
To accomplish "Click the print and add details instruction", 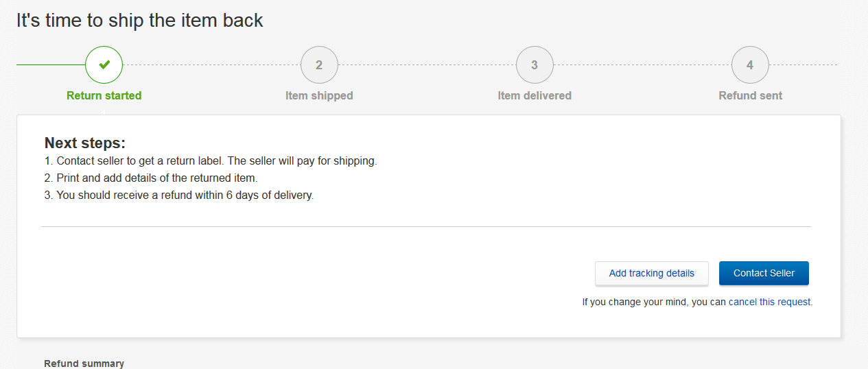I will pos(150,178).
